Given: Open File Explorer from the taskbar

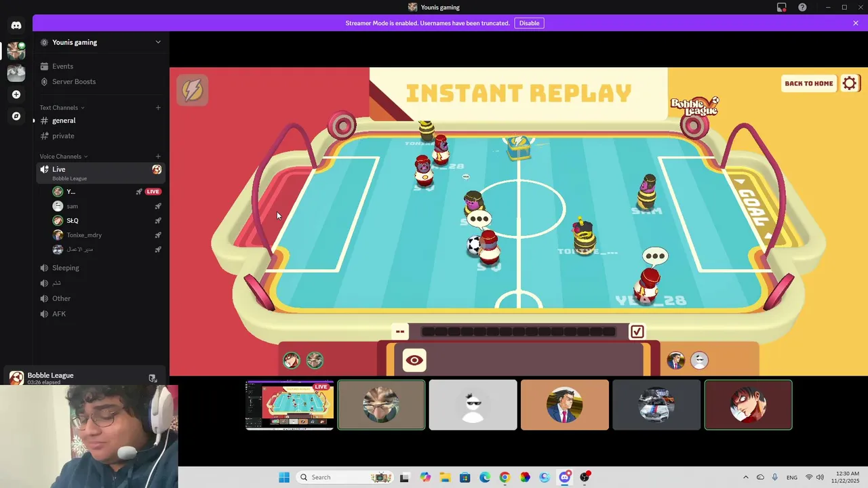Looking at the screenshot, I should pos(445,477).
